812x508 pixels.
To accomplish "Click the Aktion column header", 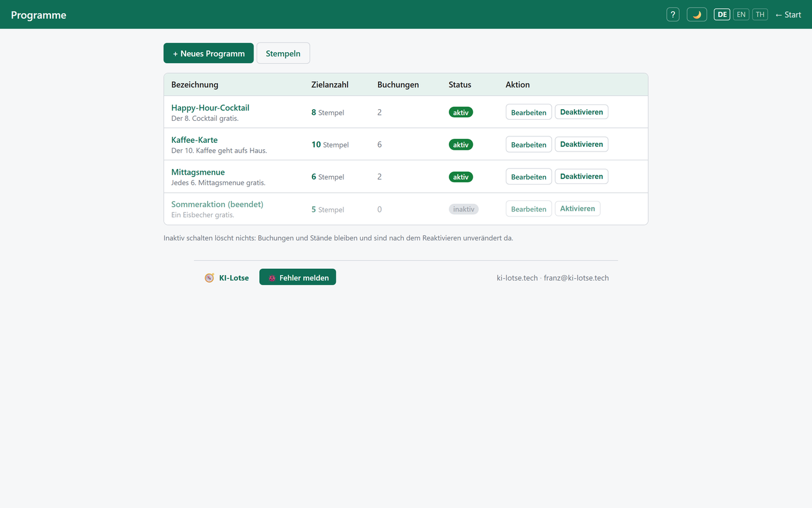I will click(x=517, y=85).
